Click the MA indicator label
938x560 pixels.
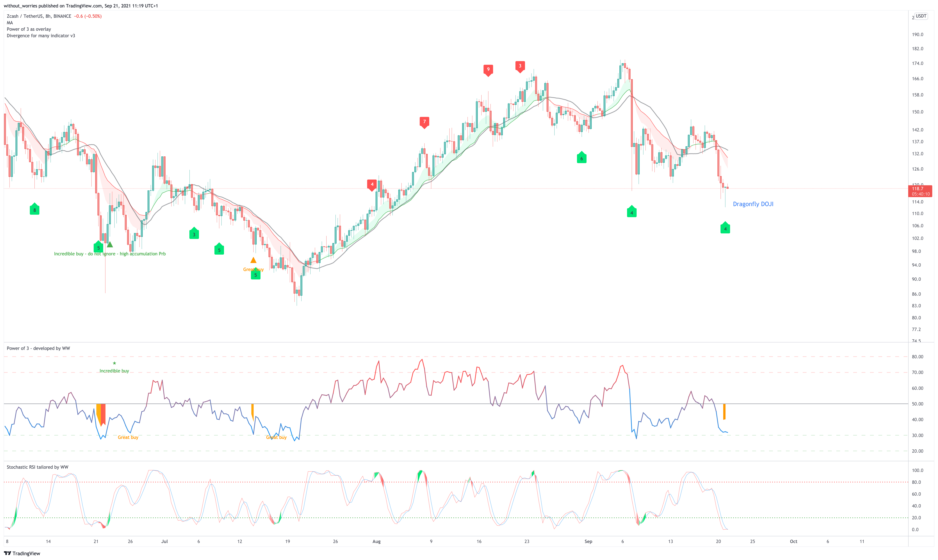(x=10, y=23)
